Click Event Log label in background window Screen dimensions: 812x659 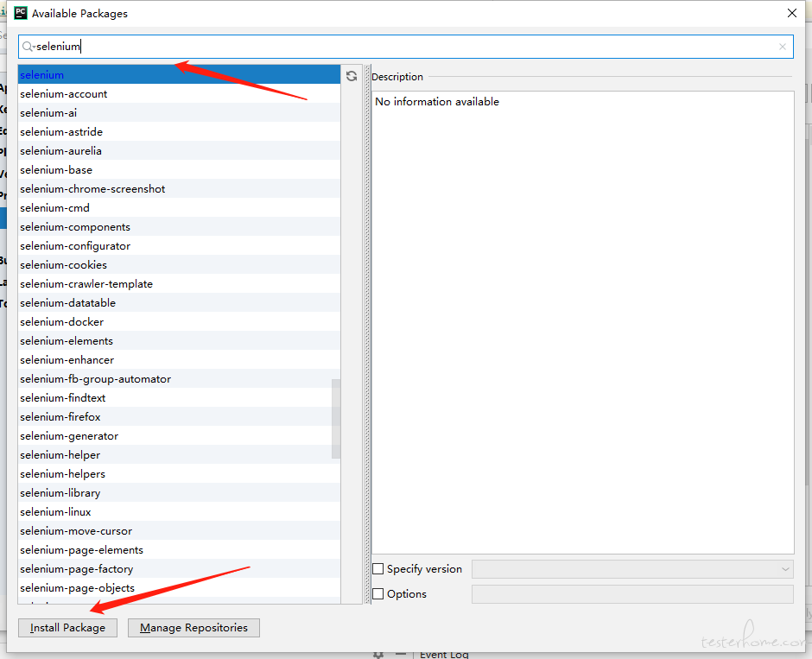[444, 655]
